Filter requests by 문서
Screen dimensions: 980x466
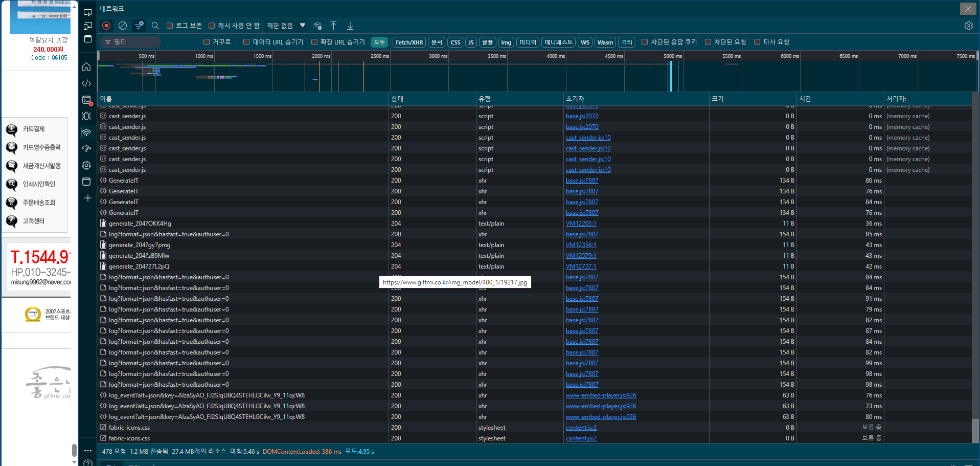pyautogui.click(x=437, y=42)
